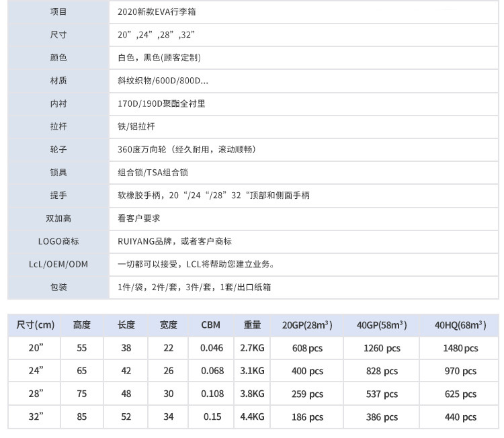Click the 1260 pcs cell

(x=382, y=349)
